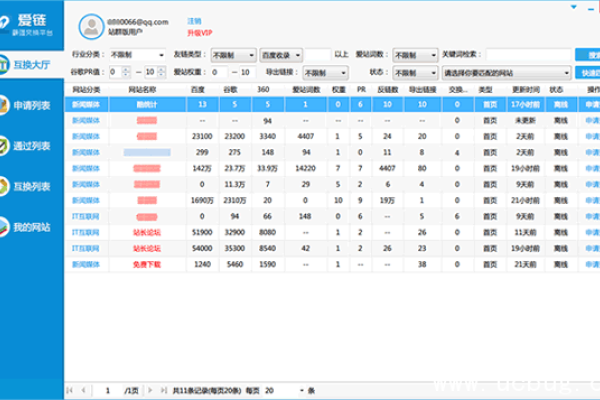This screenshot has height=400, width=600.
Task: Click the 站长论坛 name in the 51900 row
Action: [x=147, y=232]
